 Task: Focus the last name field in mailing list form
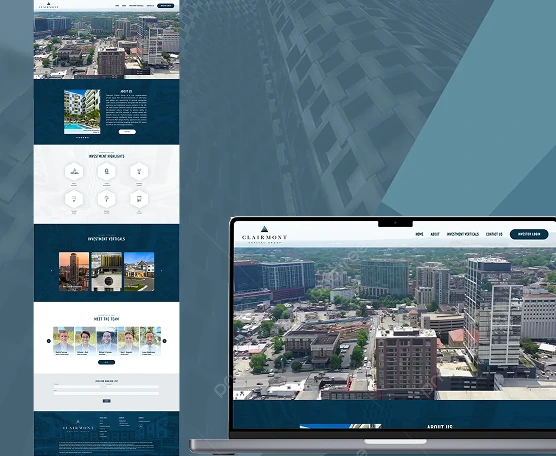tap(133, 387)
